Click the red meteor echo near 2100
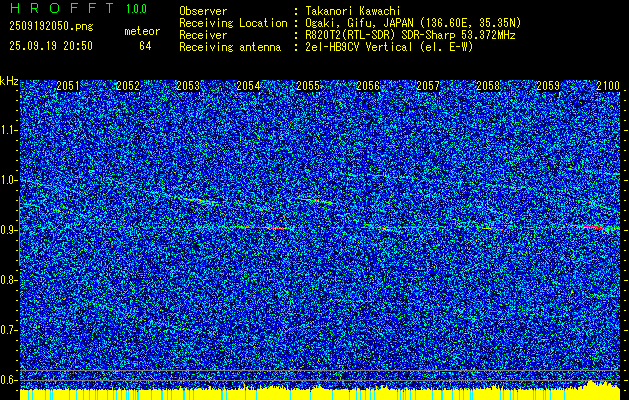Image resolution: width=629 pixels, height=400 pixels. 597,227
